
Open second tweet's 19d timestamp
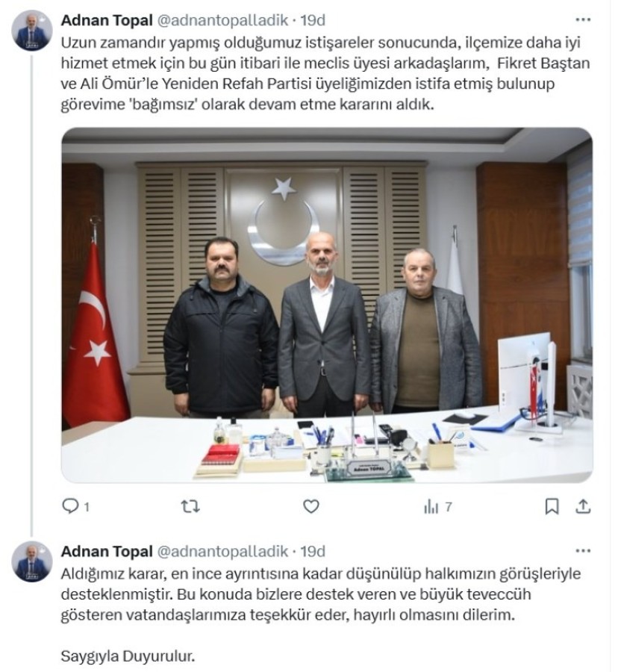(x=313, y=551)
